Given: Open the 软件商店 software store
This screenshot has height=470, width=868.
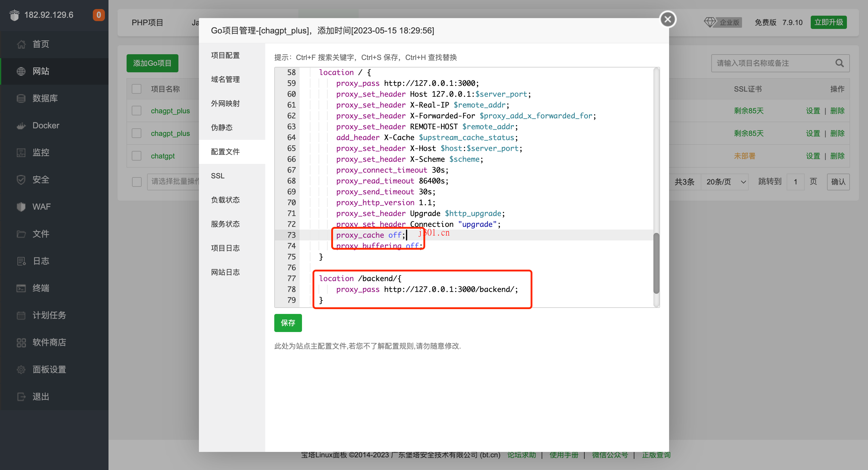Looking at the screenshot, I should [49, 342].
